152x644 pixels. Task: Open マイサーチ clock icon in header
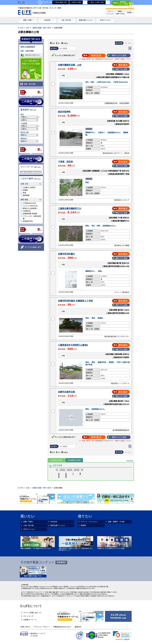coord(40,2)
